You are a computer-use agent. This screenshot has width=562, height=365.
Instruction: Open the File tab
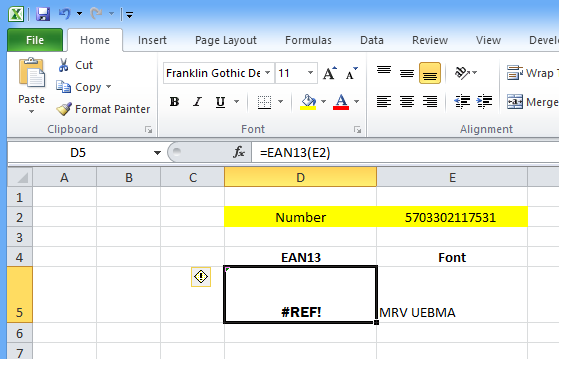[x=35, y=40]
